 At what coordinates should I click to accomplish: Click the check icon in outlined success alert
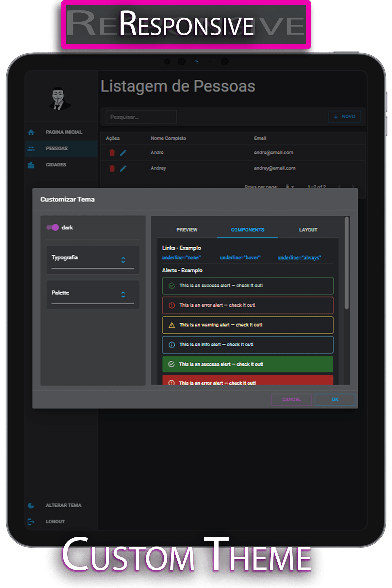(x=171, y=286)
